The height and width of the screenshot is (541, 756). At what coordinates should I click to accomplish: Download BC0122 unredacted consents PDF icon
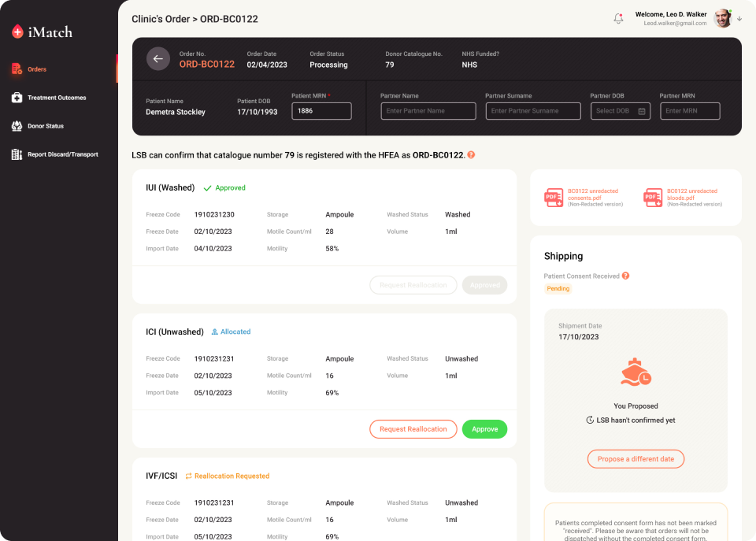[x=554, y=198]
